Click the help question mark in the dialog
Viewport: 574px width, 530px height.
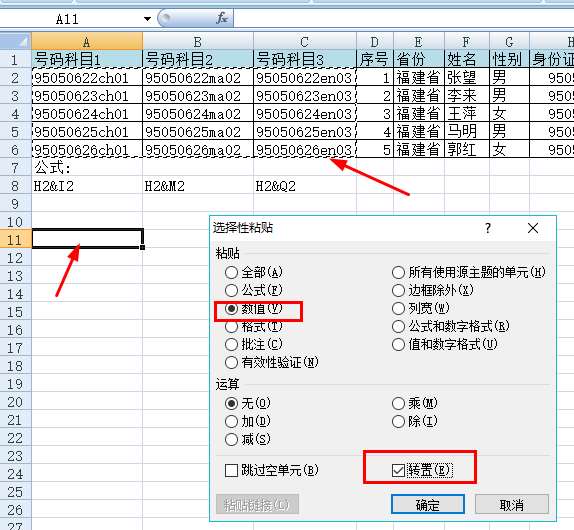[488, 228]
